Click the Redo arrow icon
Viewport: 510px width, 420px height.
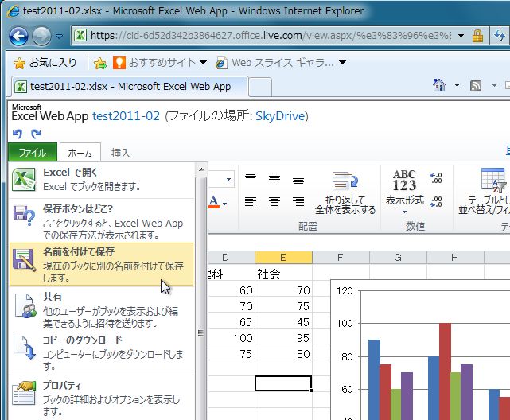[x=36, y=134]
